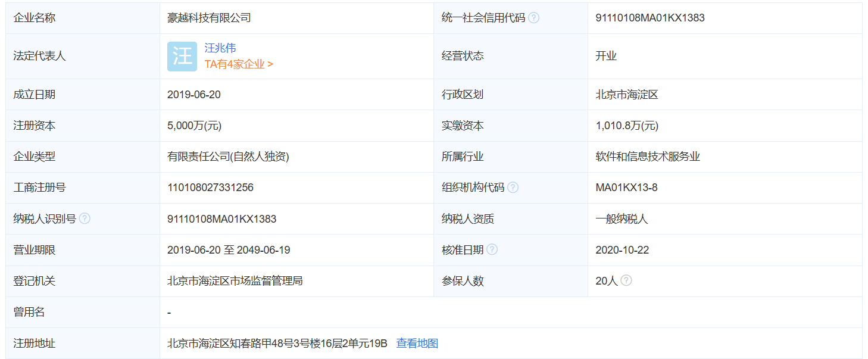Click 经营状态 label cell
The height and width of the screenshot is (359, 868).
click(x=511, y=56)
